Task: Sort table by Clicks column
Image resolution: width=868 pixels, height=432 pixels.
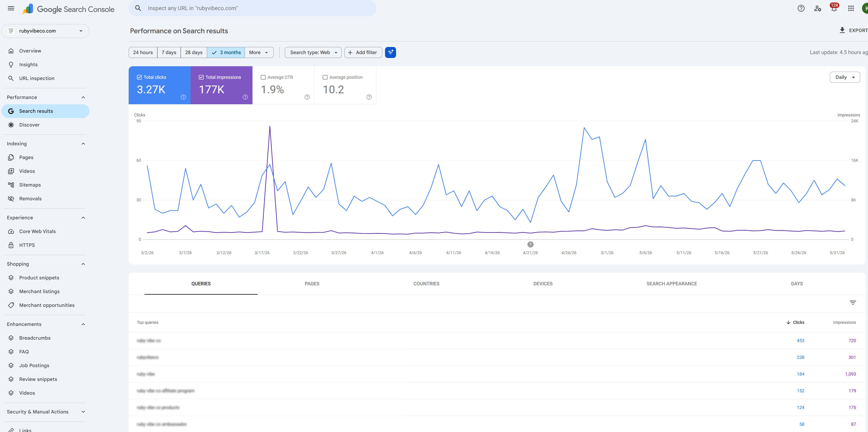Action: point(795,323)
